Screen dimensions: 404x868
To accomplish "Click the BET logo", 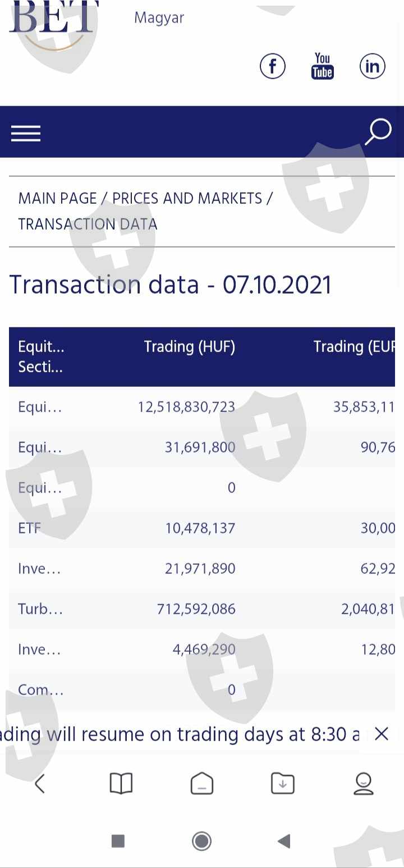I will [53, 22].
